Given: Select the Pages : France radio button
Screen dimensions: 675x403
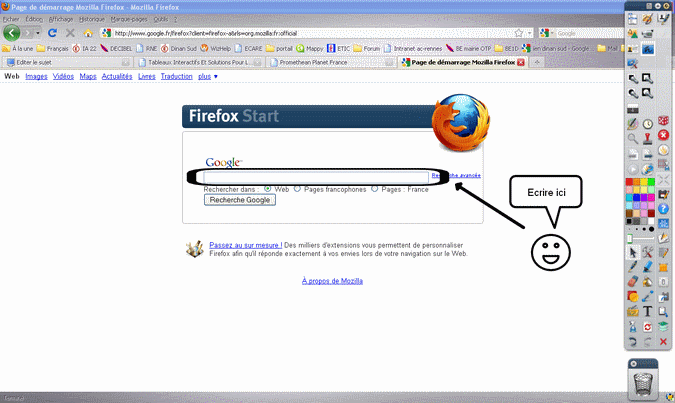Looking at the screenshot, I should tap(375, 189).
